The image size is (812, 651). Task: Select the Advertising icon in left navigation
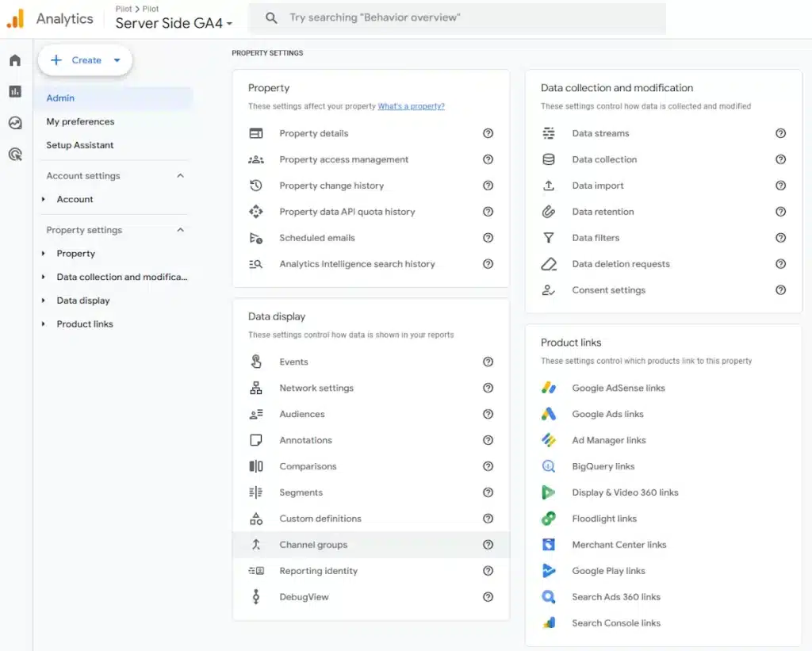pos(14,155)
